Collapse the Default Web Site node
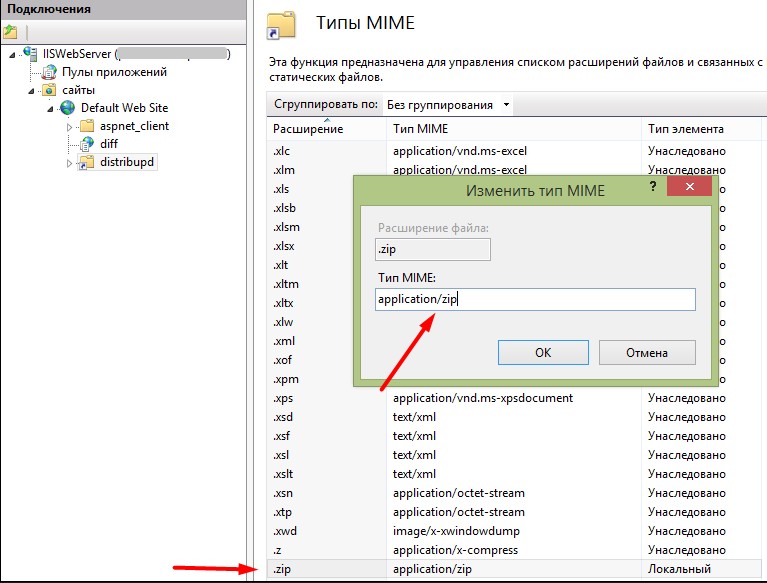The width and height of the screenshot is (767, 583). 51,108
